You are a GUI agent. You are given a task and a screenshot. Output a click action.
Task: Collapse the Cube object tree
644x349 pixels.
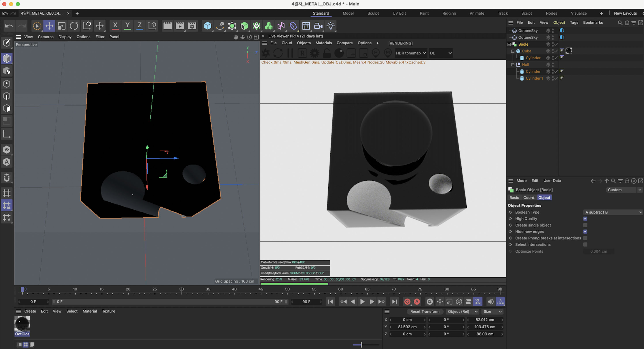pyautogui.click(x=513, y=51)
